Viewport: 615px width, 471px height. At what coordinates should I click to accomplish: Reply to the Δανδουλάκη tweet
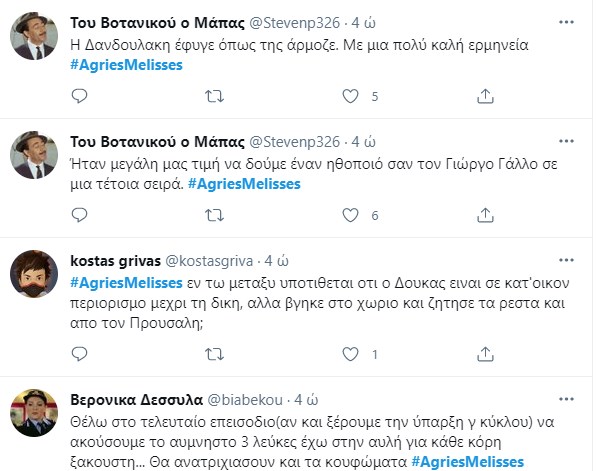click(x=82, y=97)
